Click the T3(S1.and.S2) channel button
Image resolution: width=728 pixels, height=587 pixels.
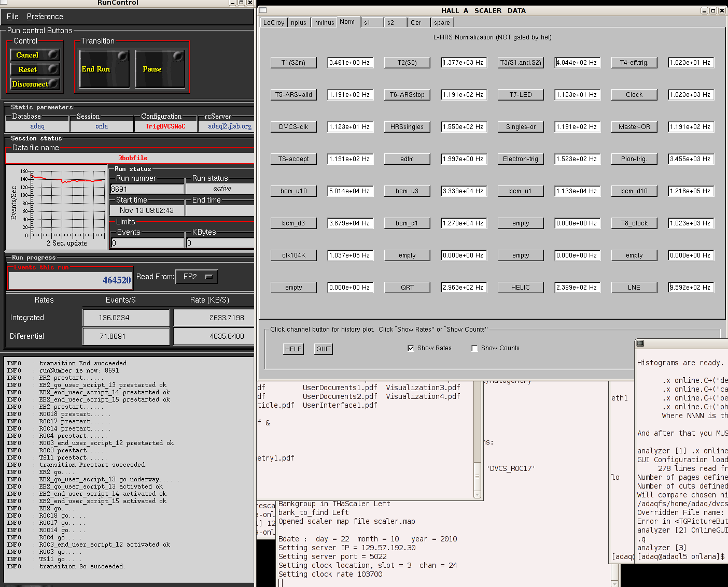[521, 63]
